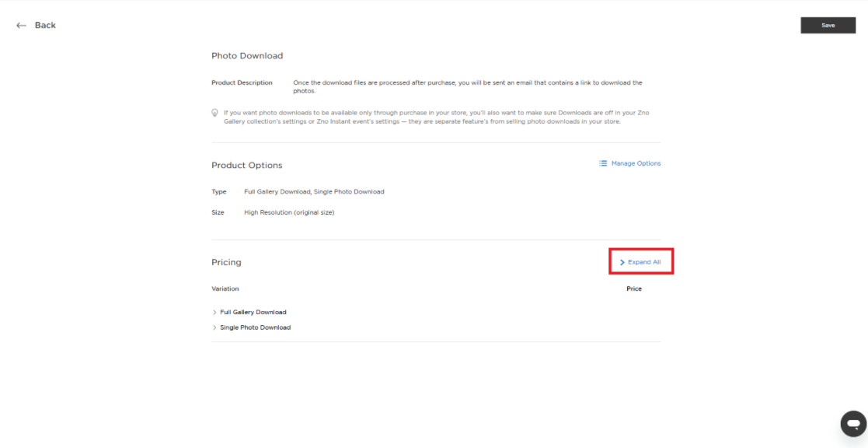The height and width of the screenshot is (448, 868).
Task: Click the Pricing section heading
Action: click(x=226, y=263)
